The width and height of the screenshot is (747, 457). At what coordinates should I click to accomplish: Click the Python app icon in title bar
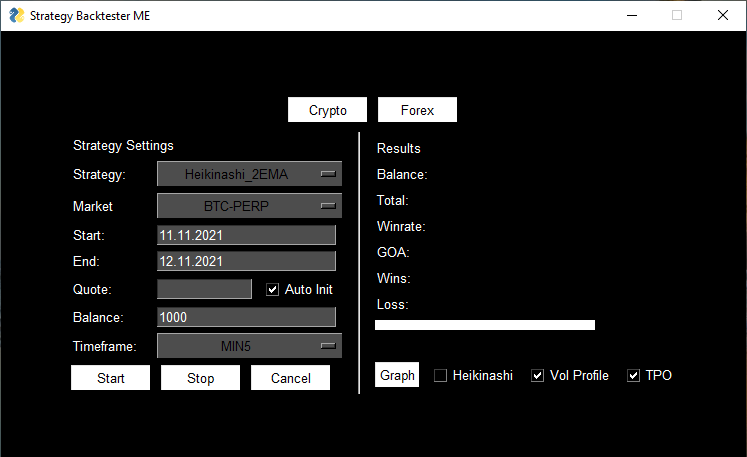(16, 16)
